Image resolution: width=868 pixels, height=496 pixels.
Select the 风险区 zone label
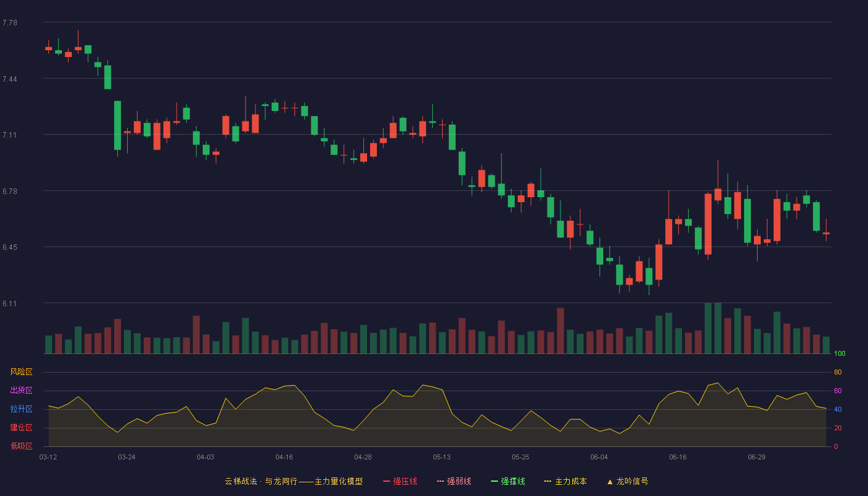point(21,372)
